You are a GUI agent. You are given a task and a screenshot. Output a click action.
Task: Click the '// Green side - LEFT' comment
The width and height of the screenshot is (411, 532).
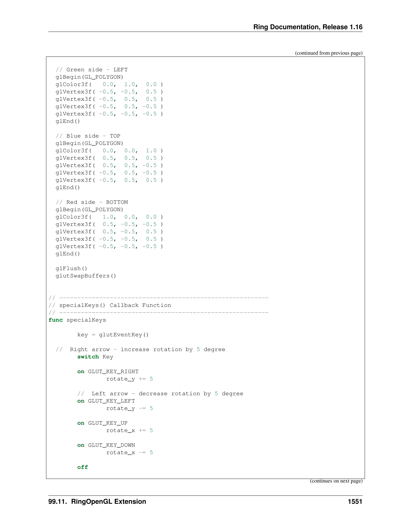pos(92,70)
